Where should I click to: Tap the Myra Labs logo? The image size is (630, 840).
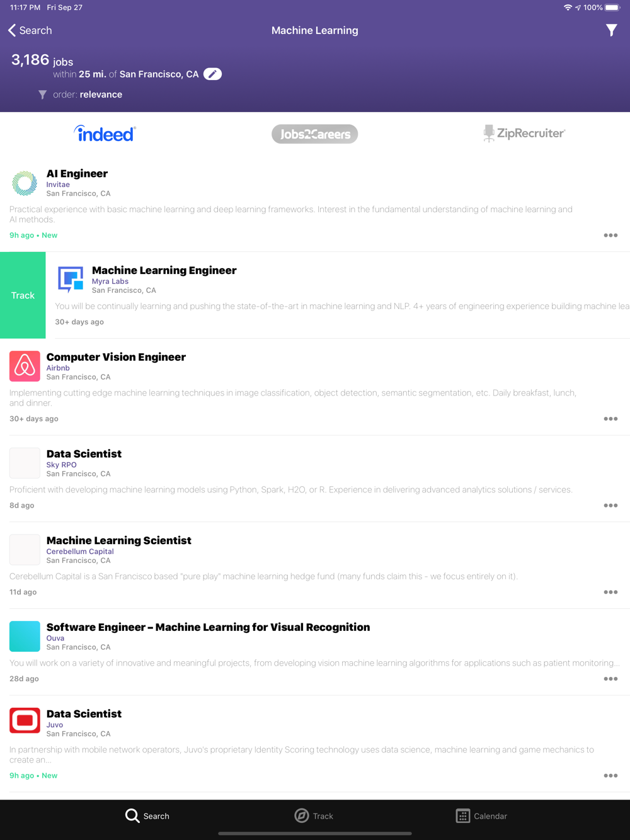pos(71,279)
